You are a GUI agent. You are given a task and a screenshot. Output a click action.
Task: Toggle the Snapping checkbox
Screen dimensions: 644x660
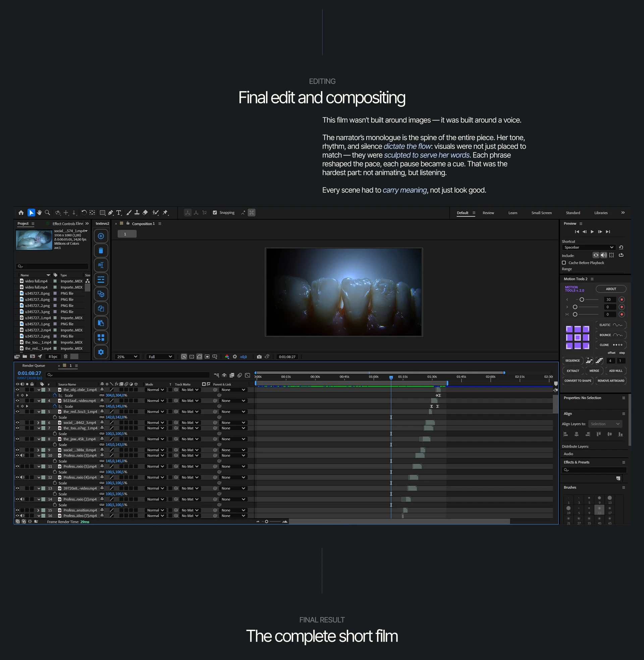(x=215, y=213)
